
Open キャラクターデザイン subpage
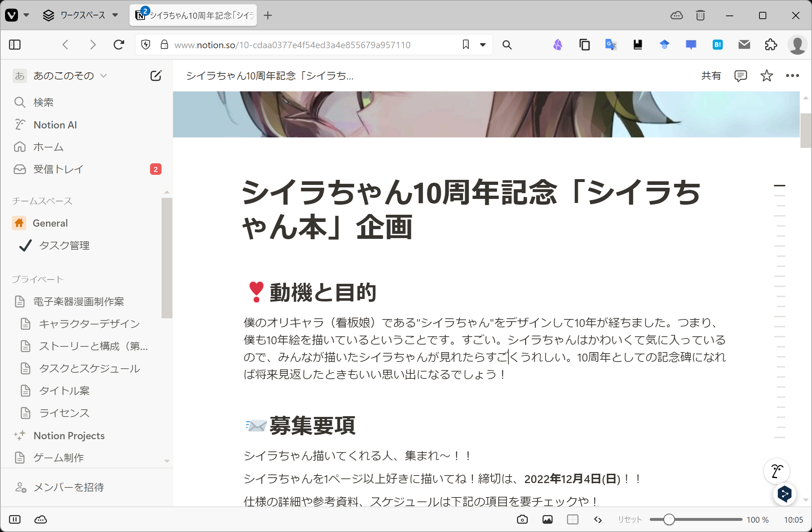[x=86, y=324]
